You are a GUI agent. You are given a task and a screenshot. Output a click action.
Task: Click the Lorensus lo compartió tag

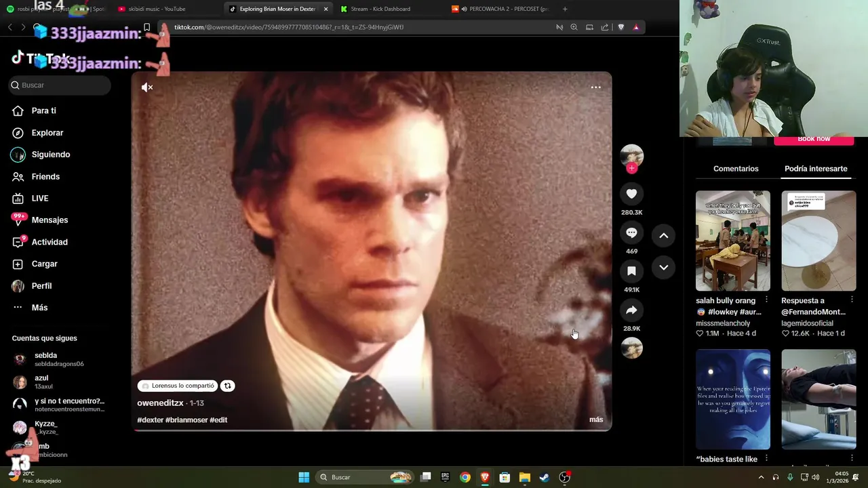178,386
